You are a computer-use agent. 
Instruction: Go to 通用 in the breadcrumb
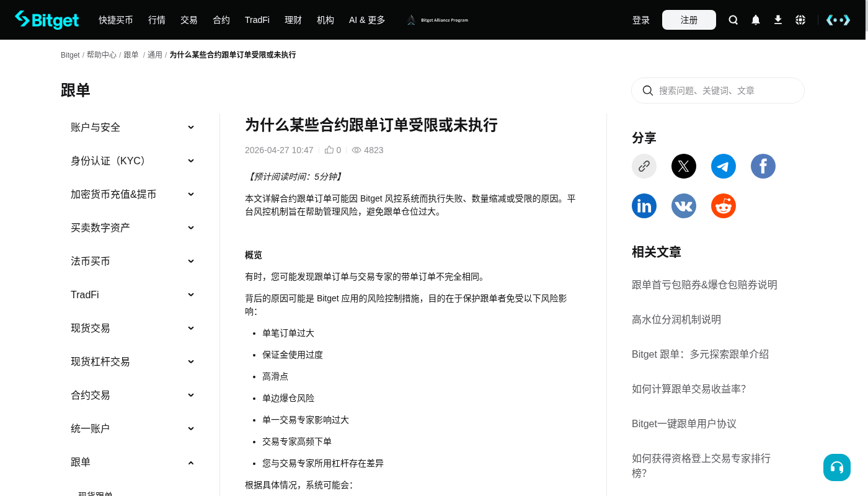click(x=155, y=55)
